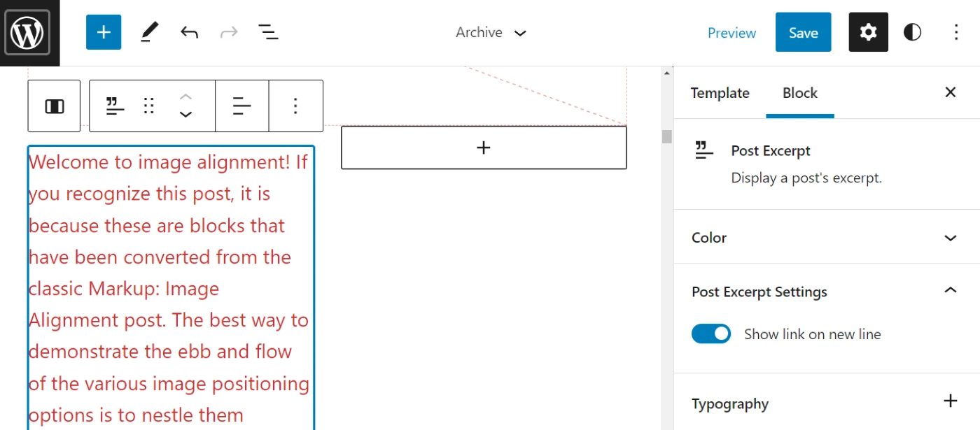This screenshot has height=430, width=980.
Task: Click the WordPress logo icon
Action: tap(28, 33)
